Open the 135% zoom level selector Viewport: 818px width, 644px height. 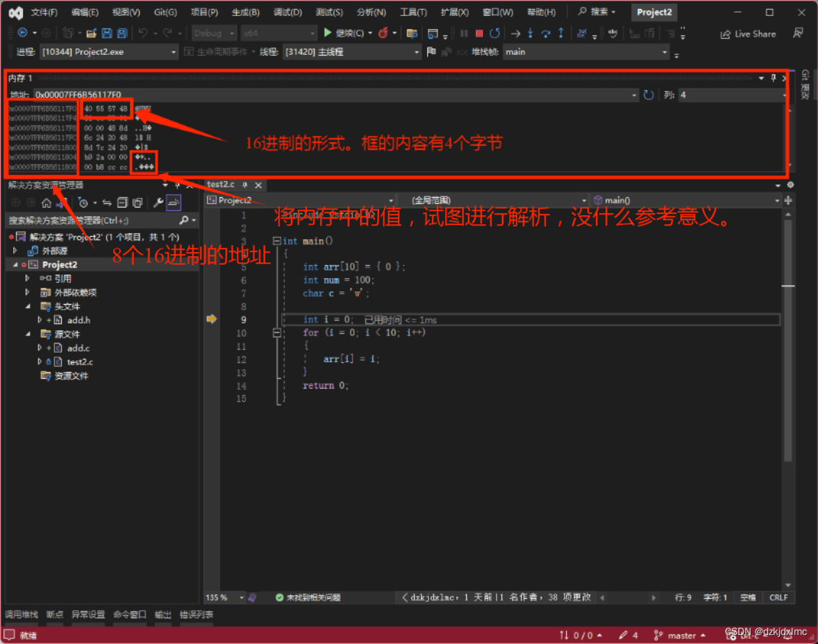(222, 597)
